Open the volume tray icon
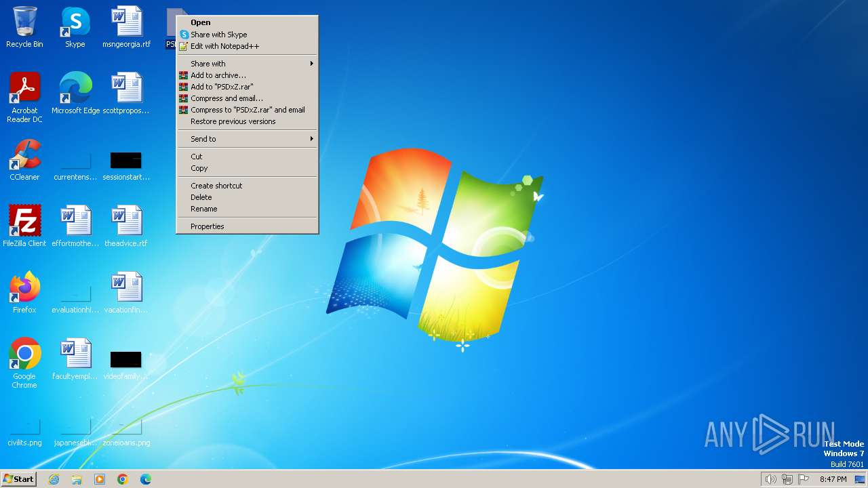The width and height of the screenshot is (868, 488). 770,479
